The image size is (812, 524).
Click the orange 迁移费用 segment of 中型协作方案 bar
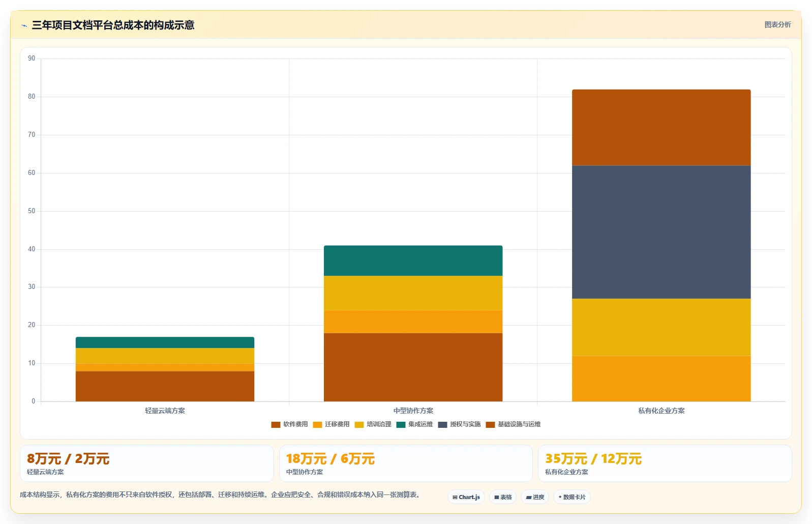pyautogui.click(x=413, y=322)
